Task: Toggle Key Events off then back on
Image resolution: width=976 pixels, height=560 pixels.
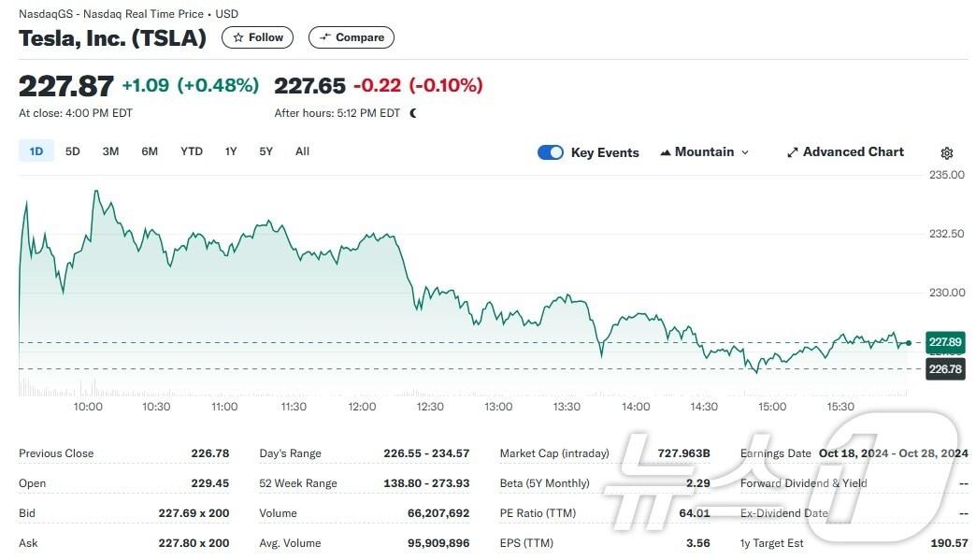Action: pos(551,151)
